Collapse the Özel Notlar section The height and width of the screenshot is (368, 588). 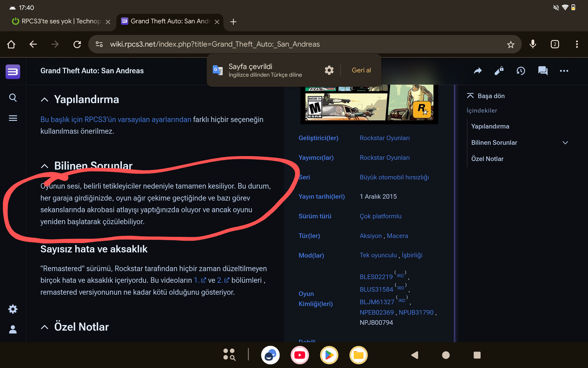pos(45,327)
